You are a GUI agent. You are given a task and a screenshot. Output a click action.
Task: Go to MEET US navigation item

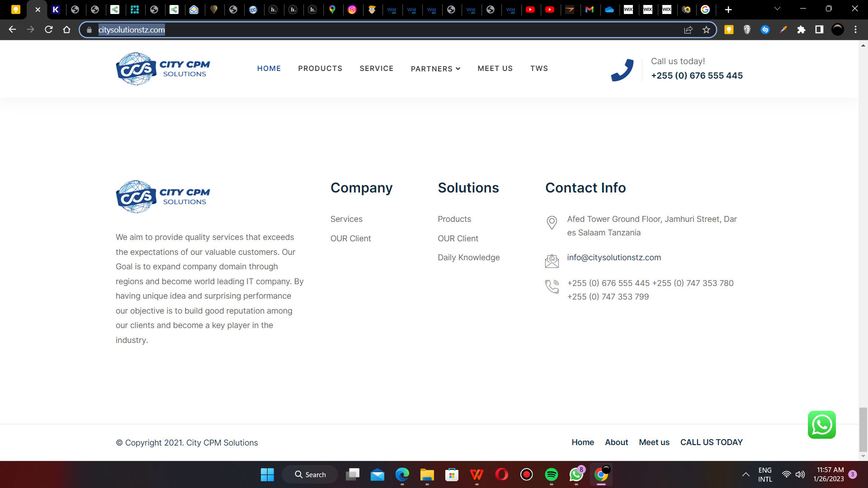[x=495, y=68]
